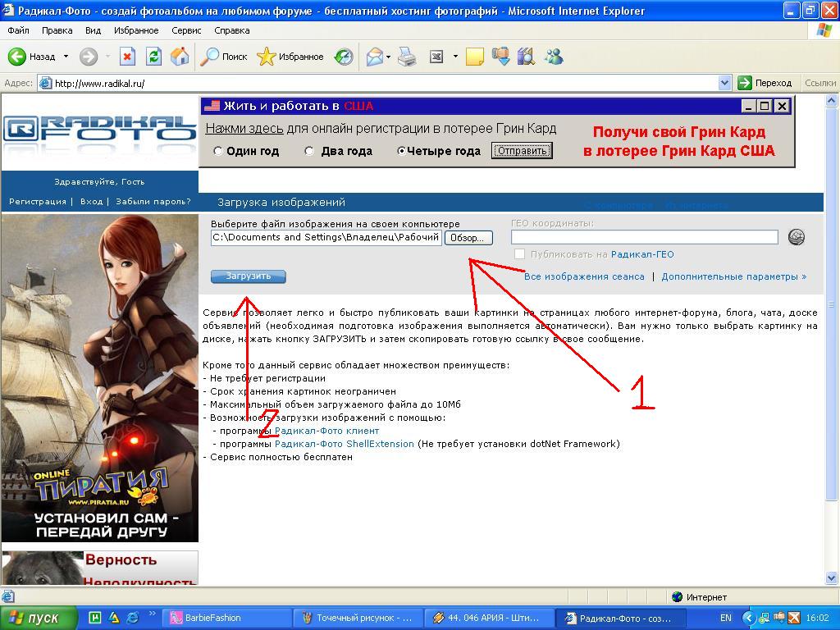This screenshot has height=630, width=840.
Task: Click the globe icon beside GEO coordinates
Action: [x=797, y=237]
